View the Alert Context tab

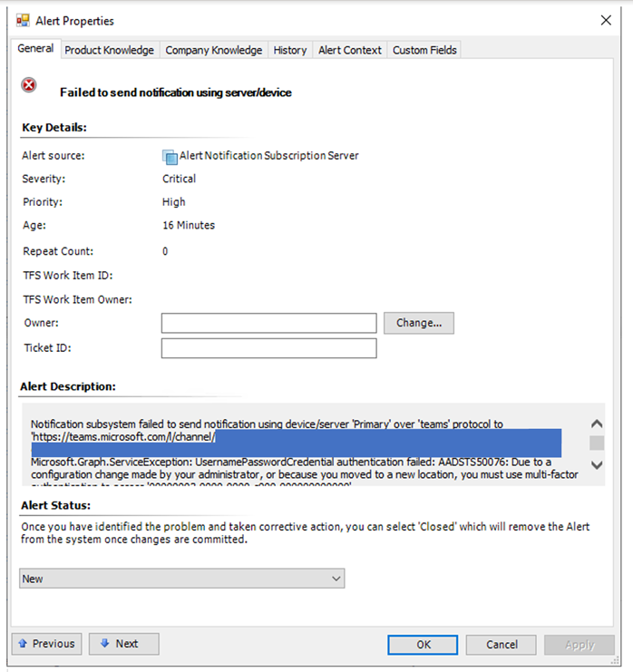(350, 50)
